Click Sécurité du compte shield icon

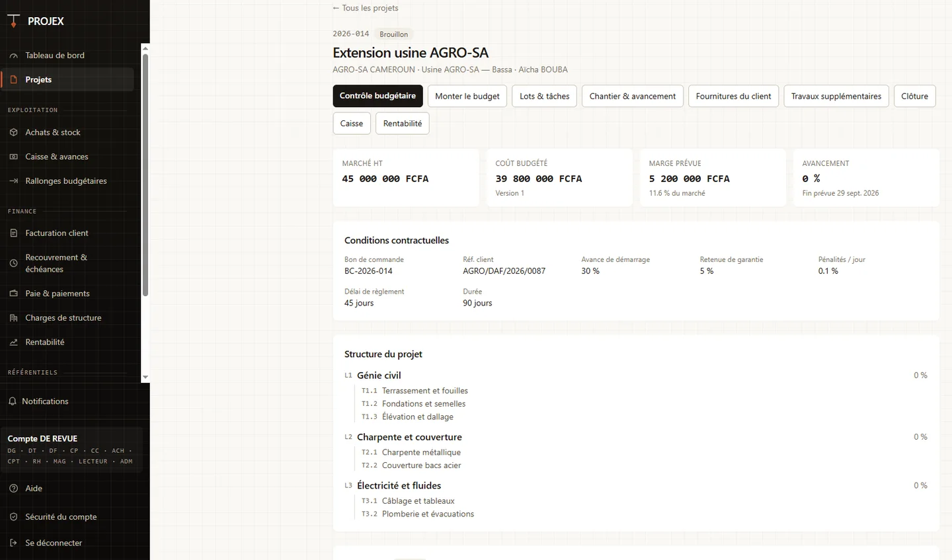[x=13, y=517]
